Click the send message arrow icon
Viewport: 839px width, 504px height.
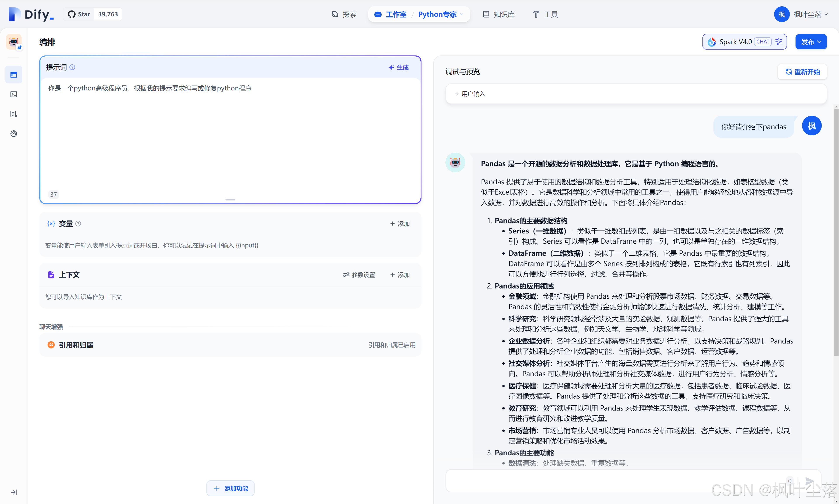pyautogui.click(x=810, y=481)
